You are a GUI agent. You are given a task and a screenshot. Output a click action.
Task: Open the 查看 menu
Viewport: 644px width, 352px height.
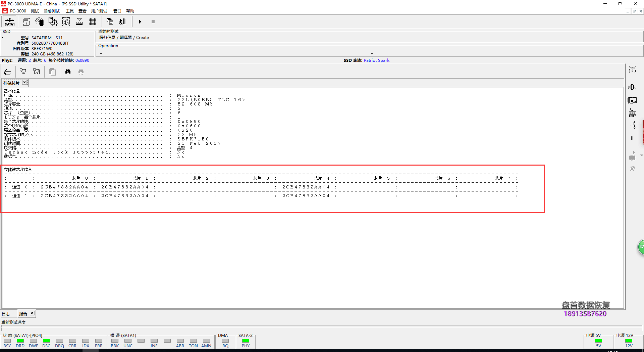click(x=83, y=11)
